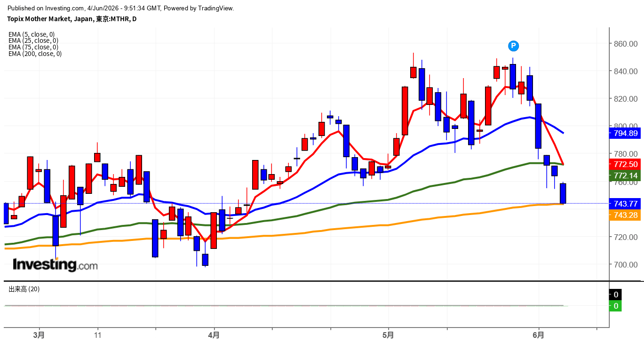
Task: Click the orange 743.28 price tag
Action: point(625,215)
